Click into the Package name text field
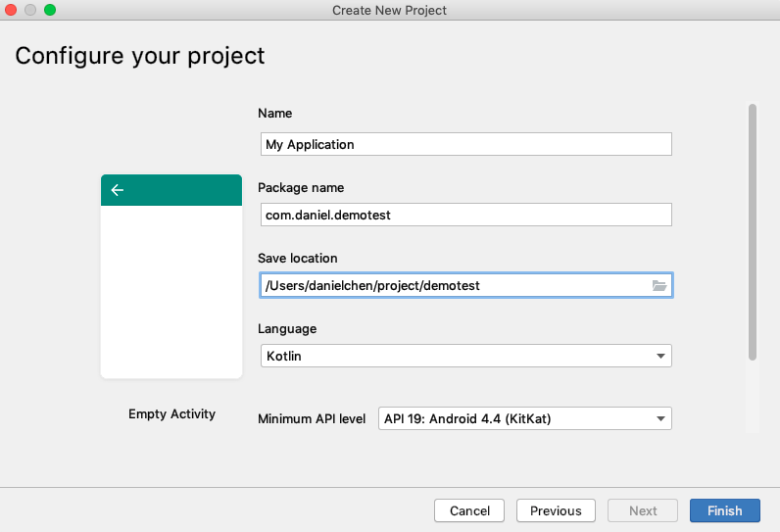780x532 pixels. tap(465, 215)
